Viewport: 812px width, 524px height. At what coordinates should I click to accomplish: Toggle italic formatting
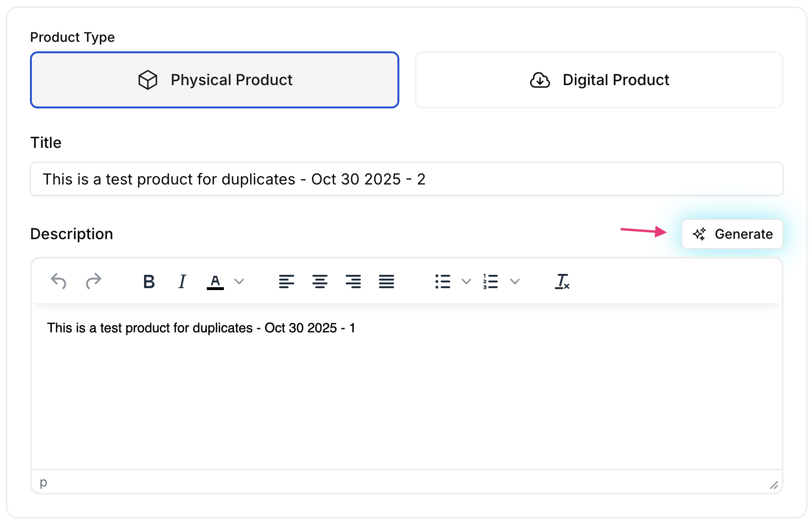tap(182, 282)
